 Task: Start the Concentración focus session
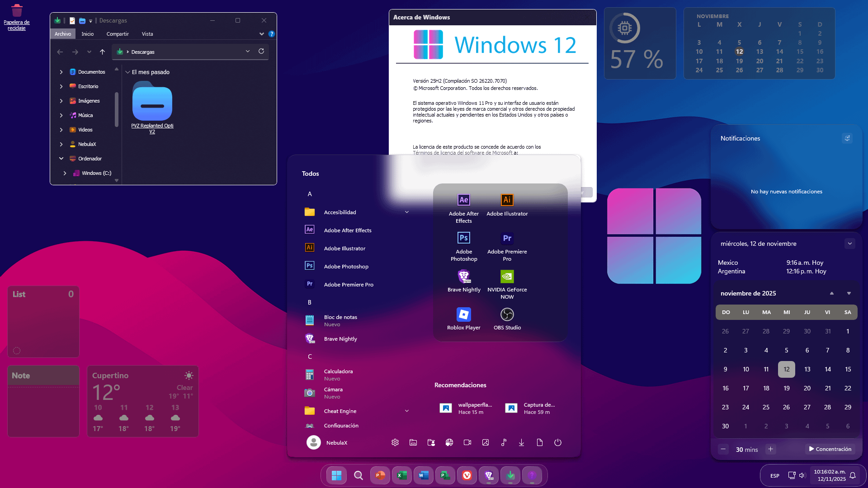click(x=830, y=449)
